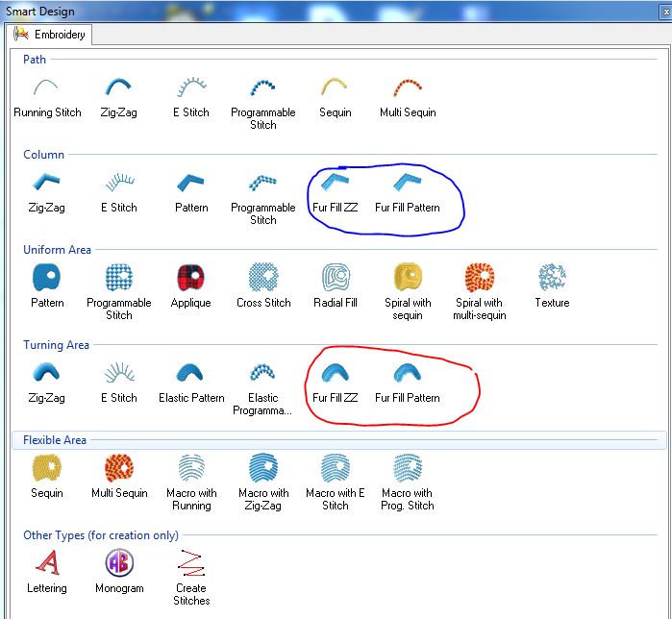The height and width of the screenshot is (619, 672).
Task: Pick the Spiral with multi-sequin icon
Action: pos(480,277)
